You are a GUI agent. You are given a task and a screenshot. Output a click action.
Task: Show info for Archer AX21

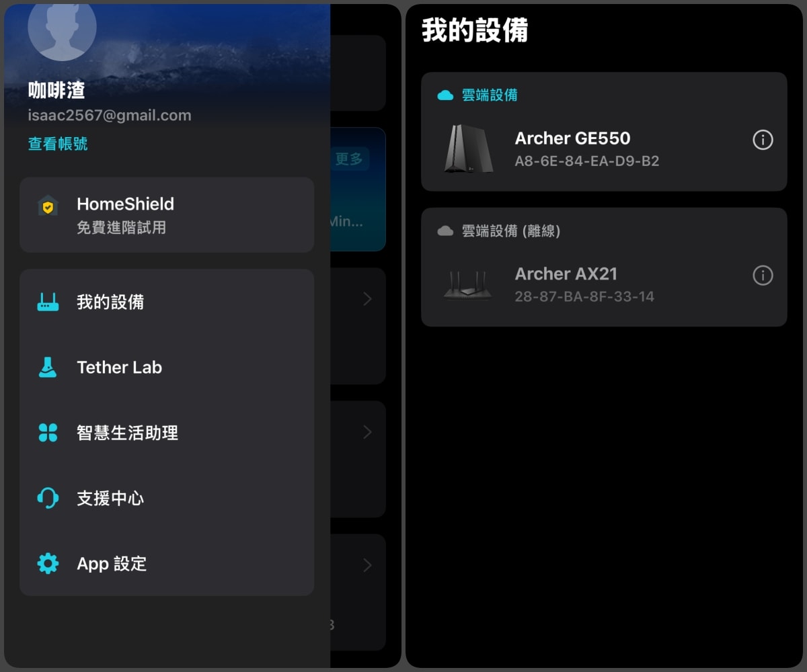tap(763, 275)
